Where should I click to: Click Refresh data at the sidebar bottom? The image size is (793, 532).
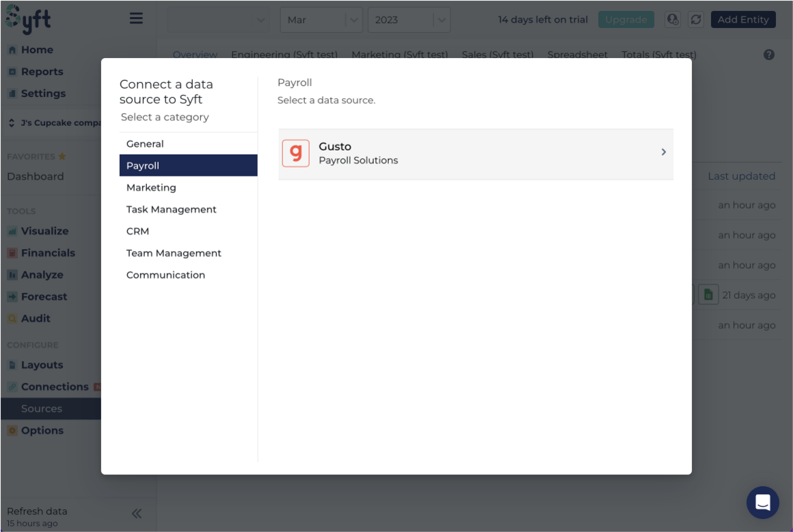(x=37, y=511)
